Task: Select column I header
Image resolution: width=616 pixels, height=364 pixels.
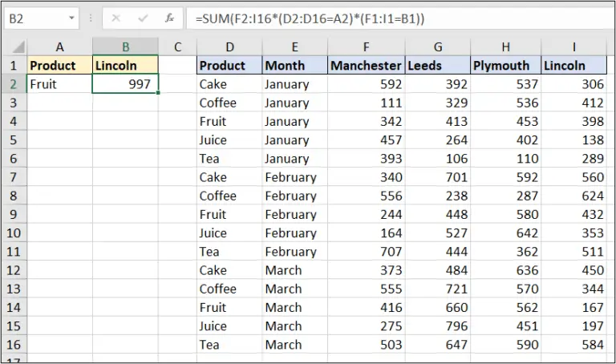Action: coord(573,47)
